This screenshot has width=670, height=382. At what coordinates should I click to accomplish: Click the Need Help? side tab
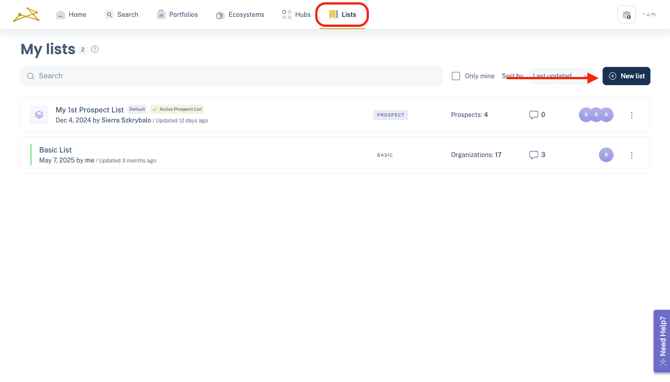[662, 341]
